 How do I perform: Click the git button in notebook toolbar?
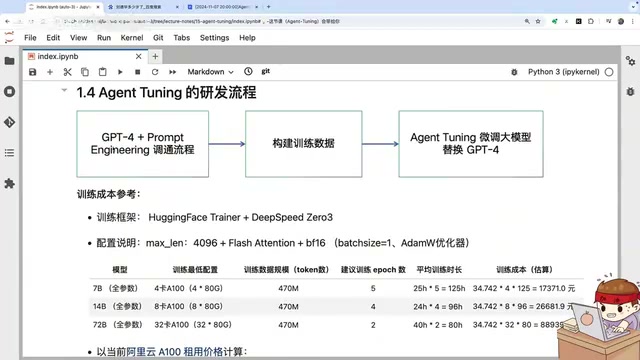(x=266, y=71)
